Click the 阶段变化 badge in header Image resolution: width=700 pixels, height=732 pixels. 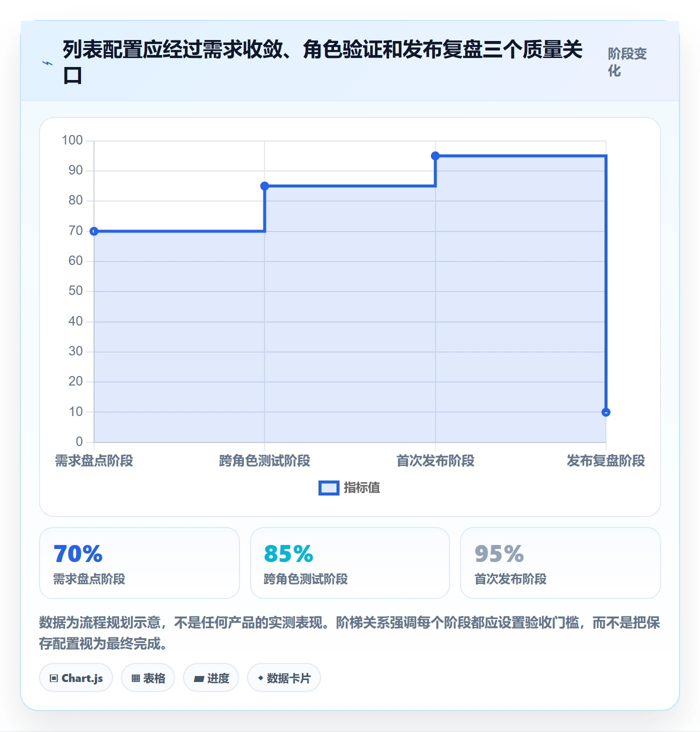click(x=627, y=62)
